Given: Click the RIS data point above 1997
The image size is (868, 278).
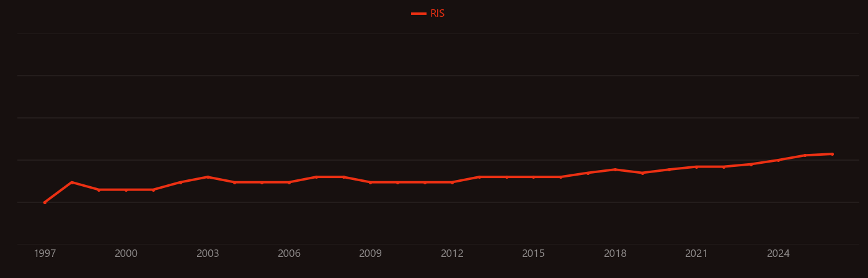Looking at the screenshot, I should [45, 202].
